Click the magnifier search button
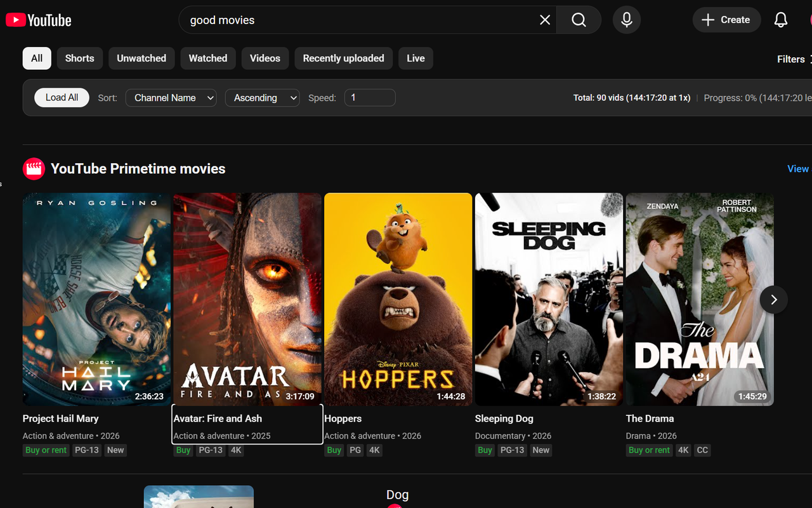Screen dimensions: 812x508 point(579,20)
